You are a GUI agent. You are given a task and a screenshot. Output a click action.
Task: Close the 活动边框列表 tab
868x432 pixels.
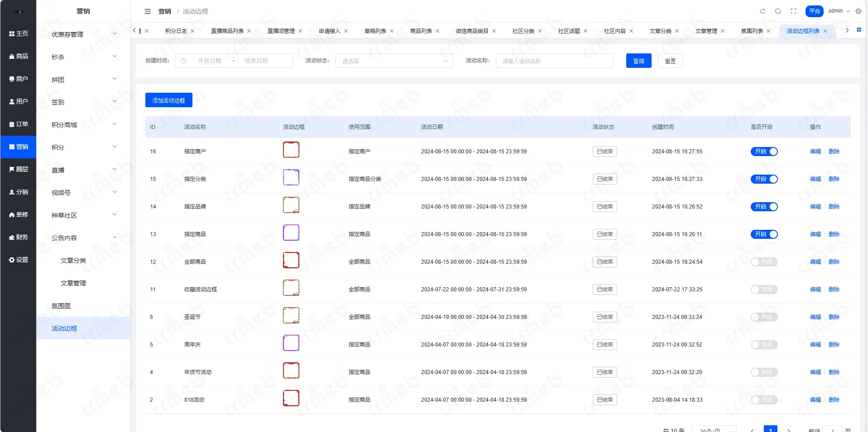click(x=825, y=31)
